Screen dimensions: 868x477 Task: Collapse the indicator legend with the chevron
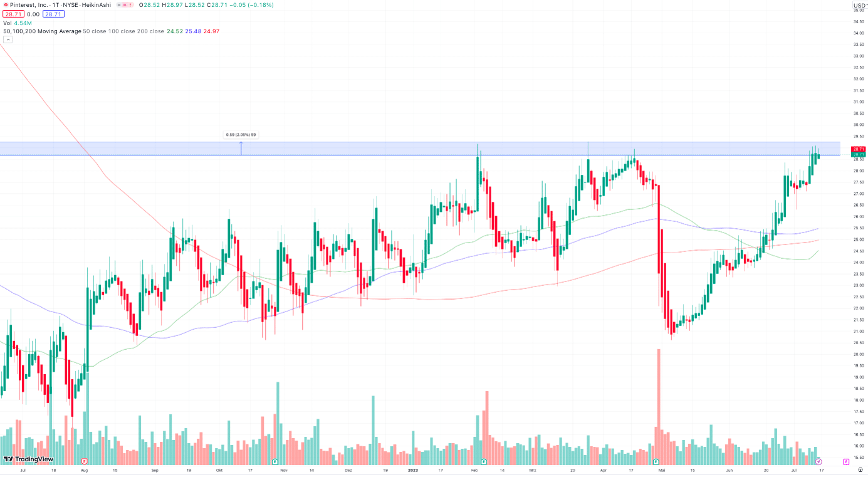pyautogui.click(x=8, y=39)
